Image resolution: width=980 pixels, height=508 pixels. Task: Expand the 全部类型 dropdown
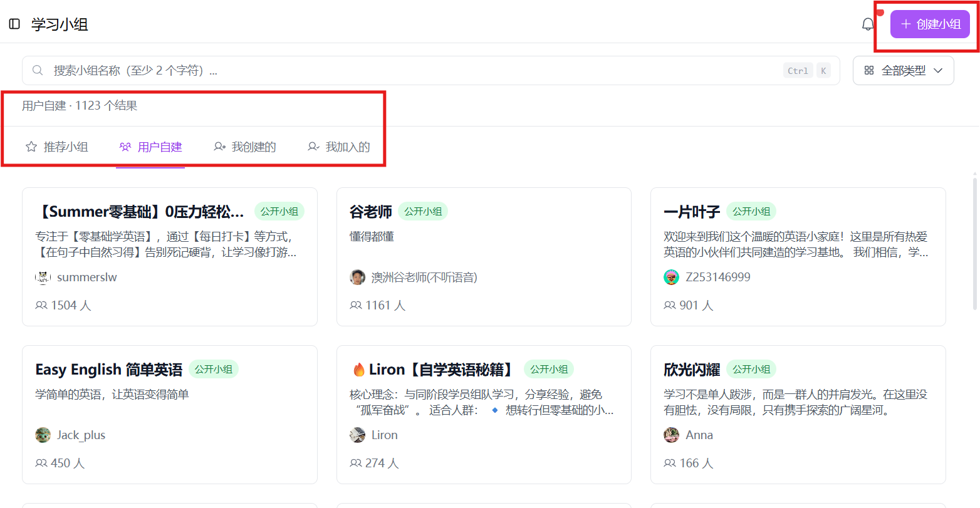[x=903, y=71]
